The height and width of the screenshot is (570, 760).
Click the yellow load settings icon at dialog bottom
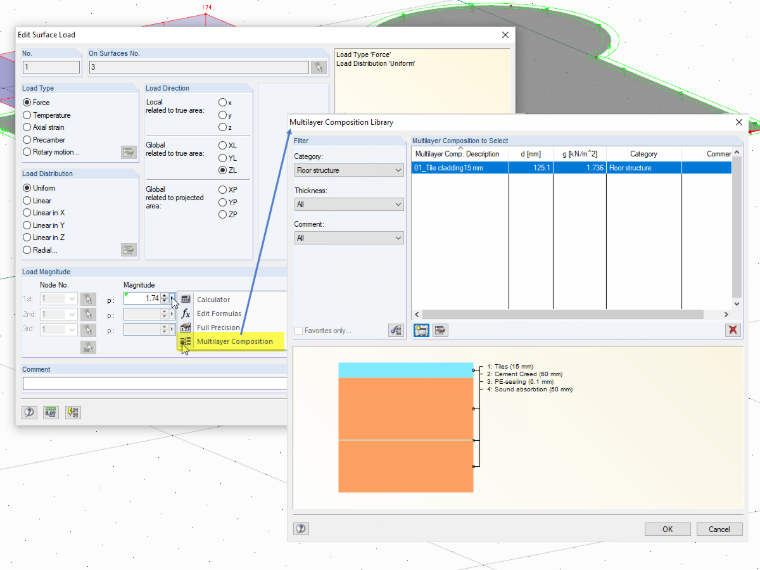pos(73,412)
